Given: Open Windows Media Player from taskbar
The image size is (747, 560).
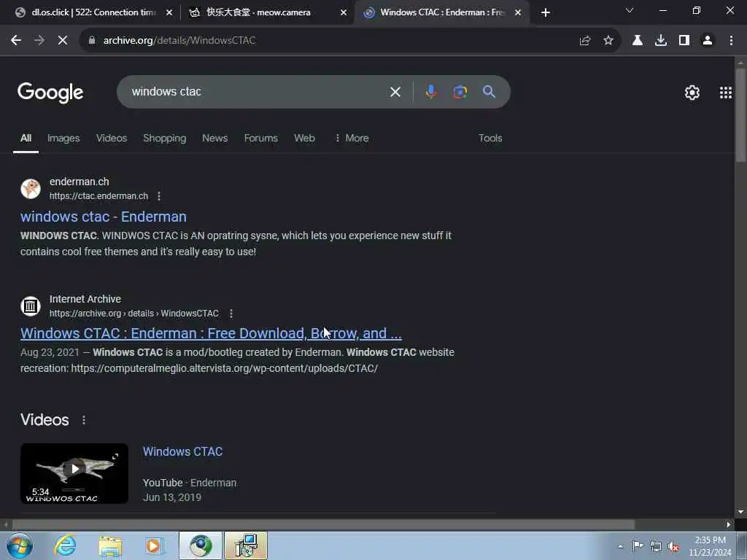Looking at the screenshot, I should pos(154,545).
